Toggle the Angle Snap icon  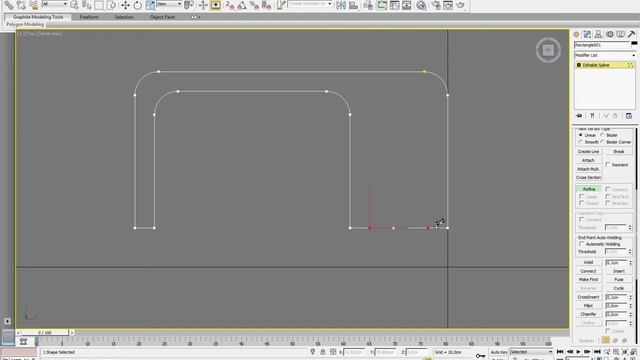pos(242,5)
